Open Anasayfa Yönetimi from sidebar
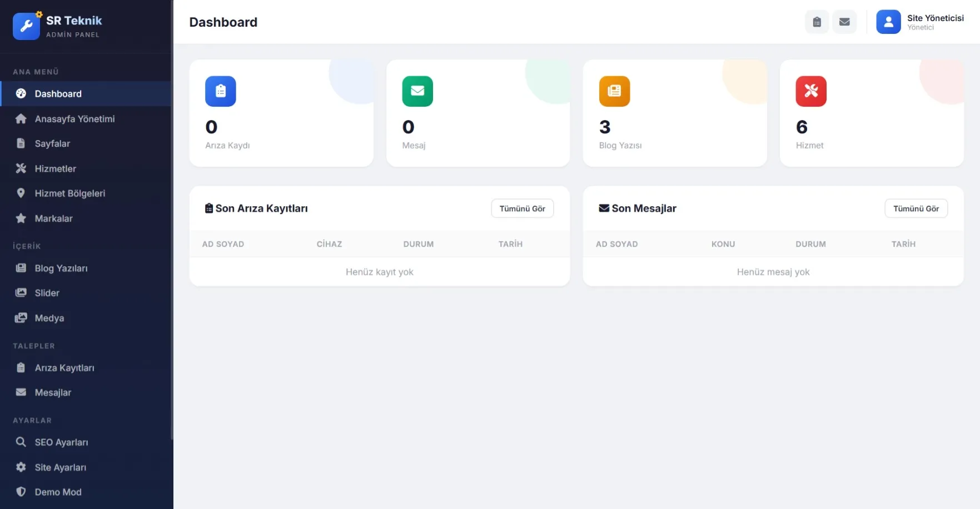980x509 pixels. click(x=74, y=119)
